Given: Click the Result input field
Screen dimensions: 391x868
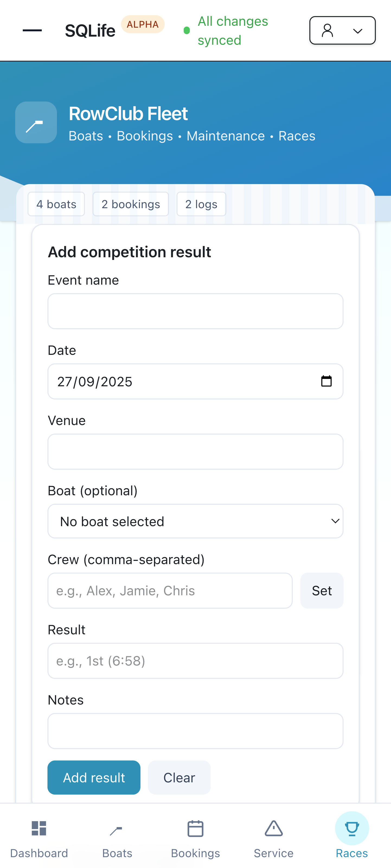Looking at the screenshot, I should click(195, 661).
